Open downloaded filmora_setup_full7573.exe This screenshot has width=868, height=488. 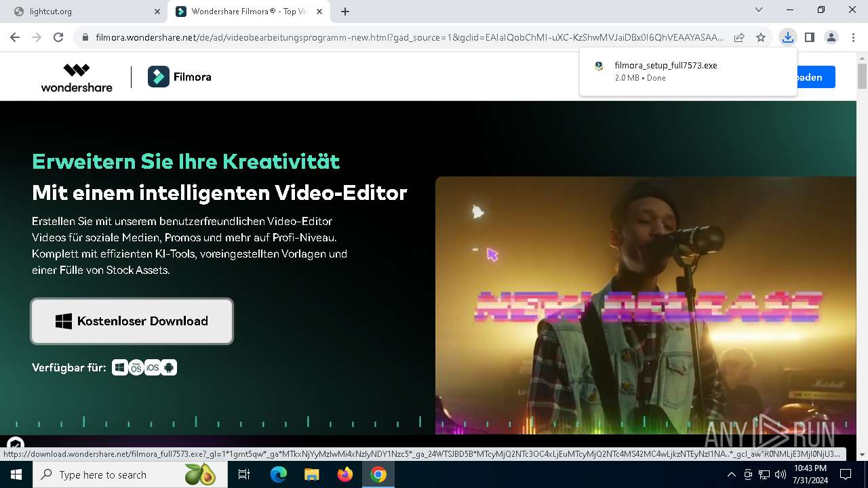(x=688, y=71)
